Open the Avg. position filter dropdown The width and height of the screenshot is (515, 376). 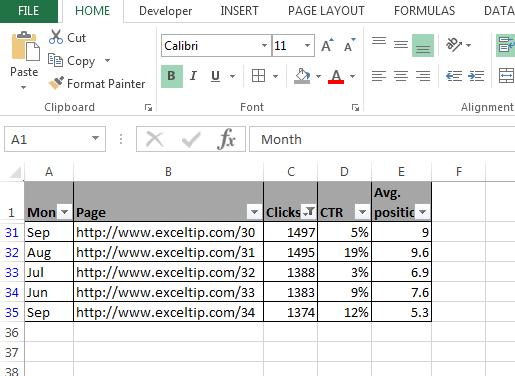423,212
